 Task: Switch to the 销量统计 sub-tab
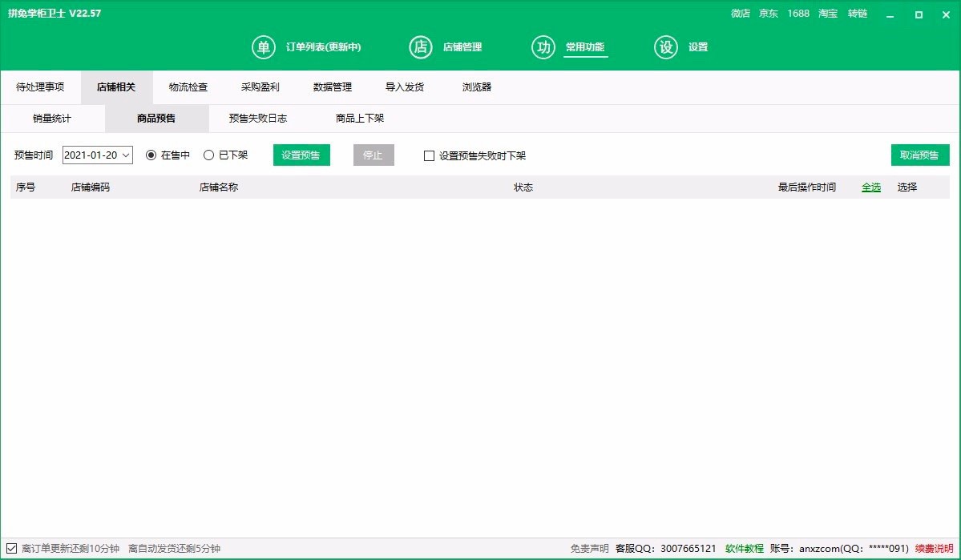point(52,119)
